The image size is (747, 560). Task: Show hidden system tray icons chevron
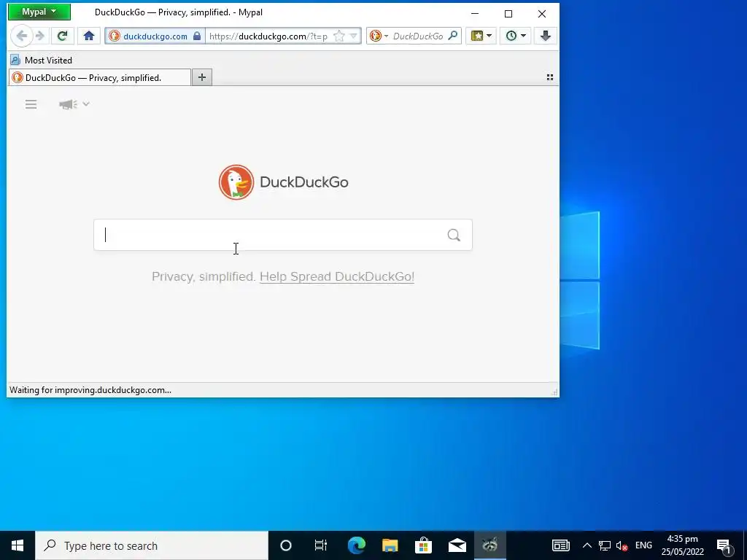click(x=587, y=545)
